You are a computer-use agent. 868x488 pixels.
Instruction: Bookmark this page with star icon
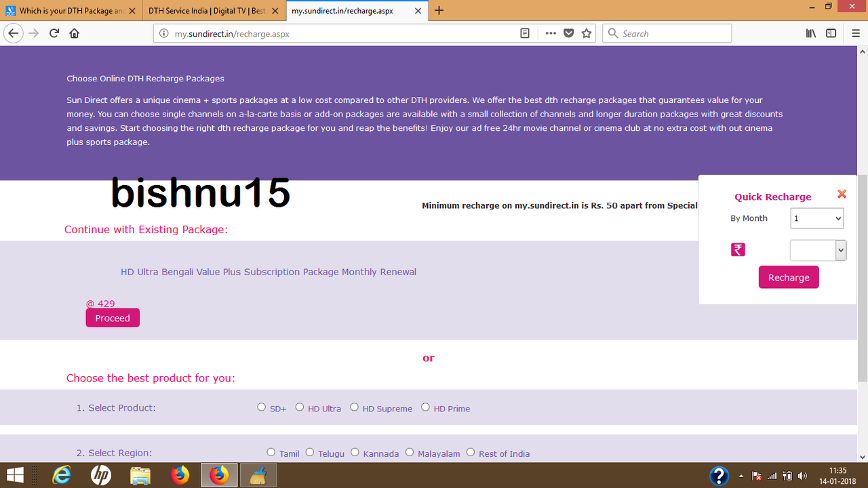click(587, 33)
